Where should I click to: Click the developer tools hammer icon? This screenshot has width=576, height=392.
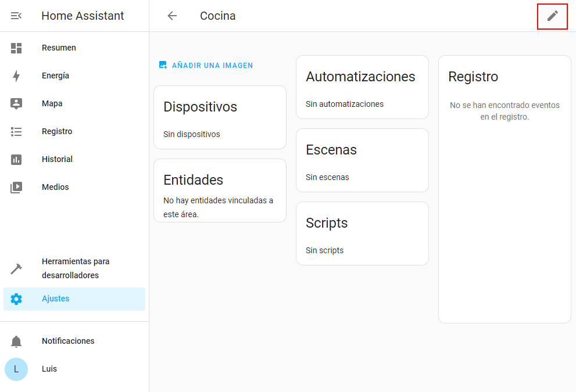pos(16,269)
